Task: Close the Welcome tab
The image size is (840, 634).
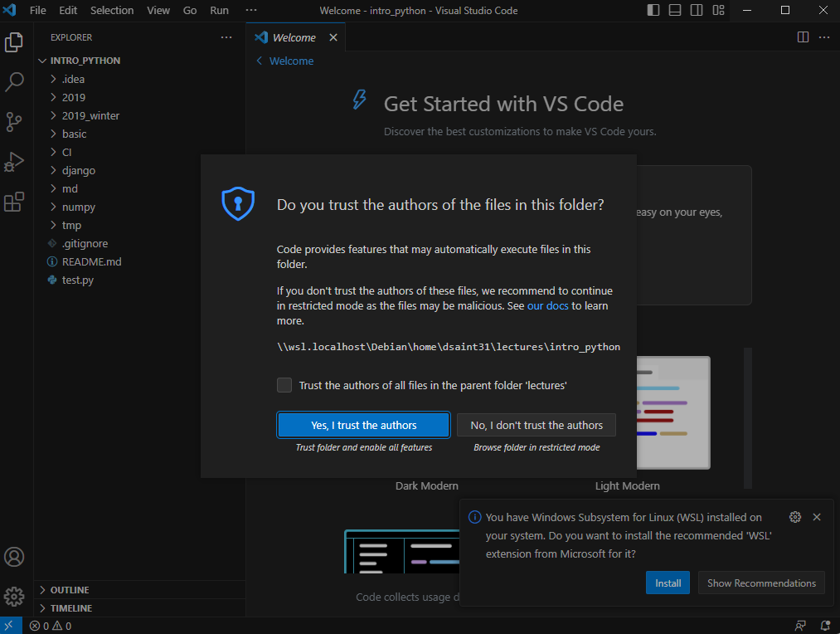Action: [333, 37]
